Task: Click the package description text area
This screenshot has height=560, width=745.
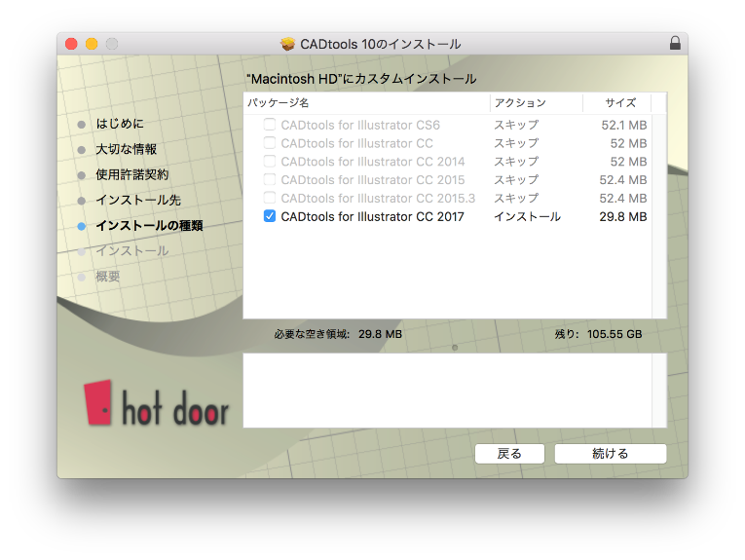Action: (x=455, y=390)
